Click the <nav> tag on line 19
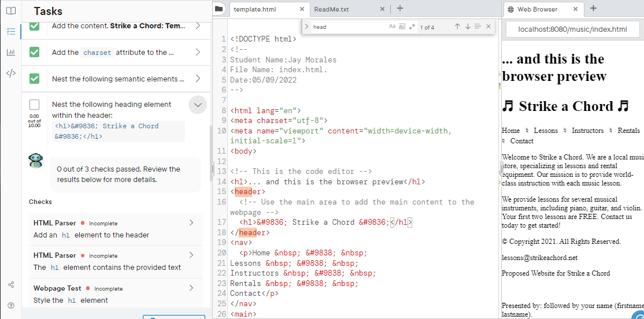The width and height of the screenshot is (644, 319). click(241, 243)
